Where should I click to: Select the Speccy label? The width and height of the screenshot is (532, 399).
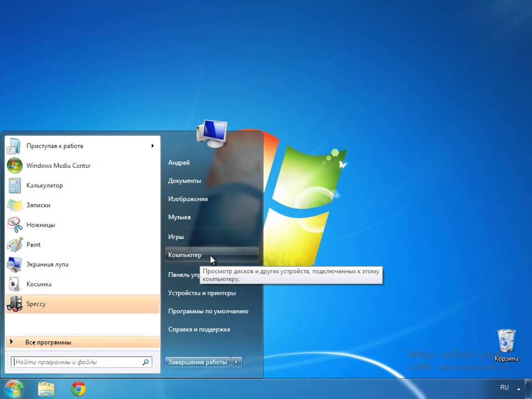[x=36, y=304]
